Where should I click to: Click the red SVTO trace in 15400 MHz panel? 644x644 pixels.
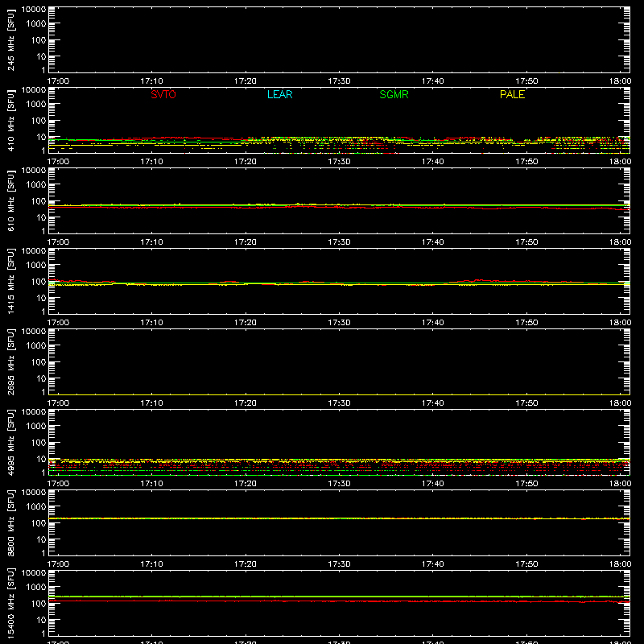point(339,601)
